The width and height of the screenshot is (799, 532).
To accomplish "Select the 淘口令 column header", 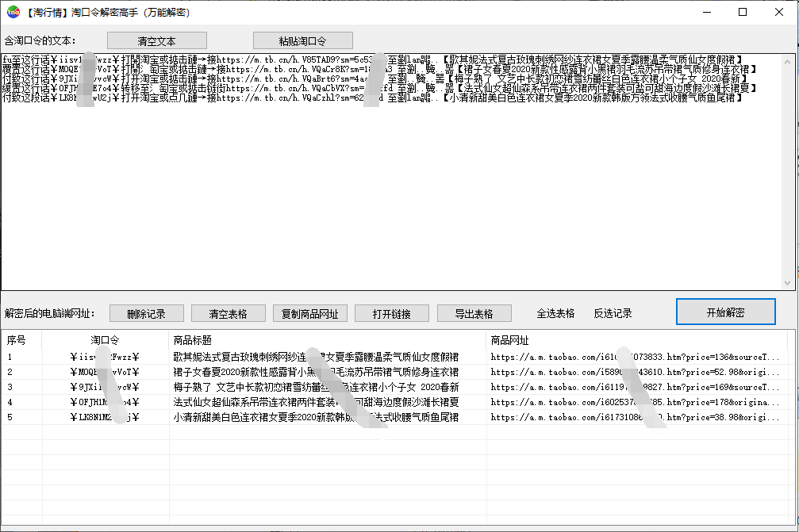I will pos(105,340).
